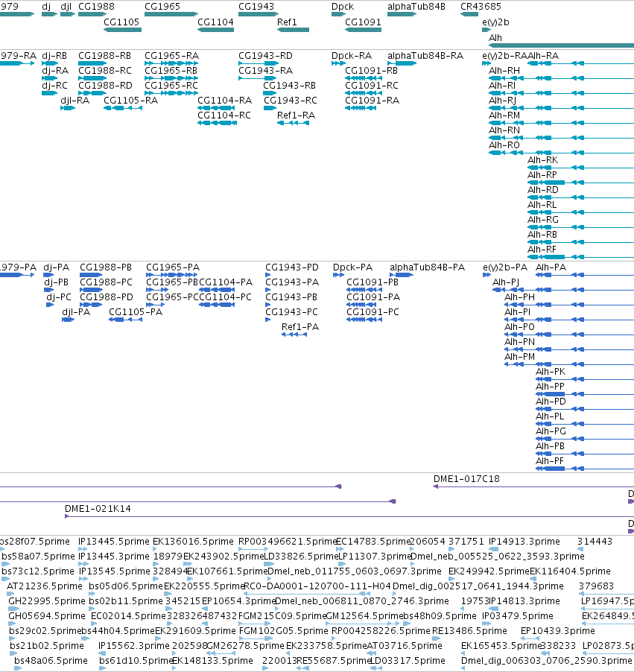This screenshot has width=634, height=672.
Task: Select EST label EP10439.3prime
Action: (558, 631)
